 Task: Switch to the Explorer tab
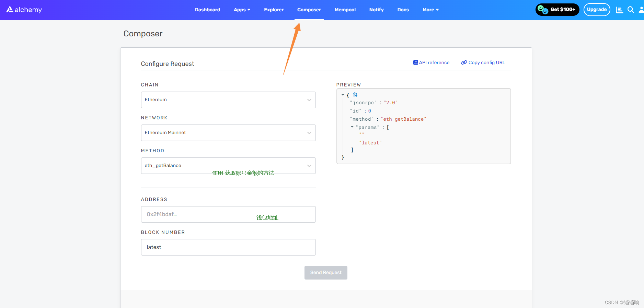pyautogui.click(x=274, y=10)
